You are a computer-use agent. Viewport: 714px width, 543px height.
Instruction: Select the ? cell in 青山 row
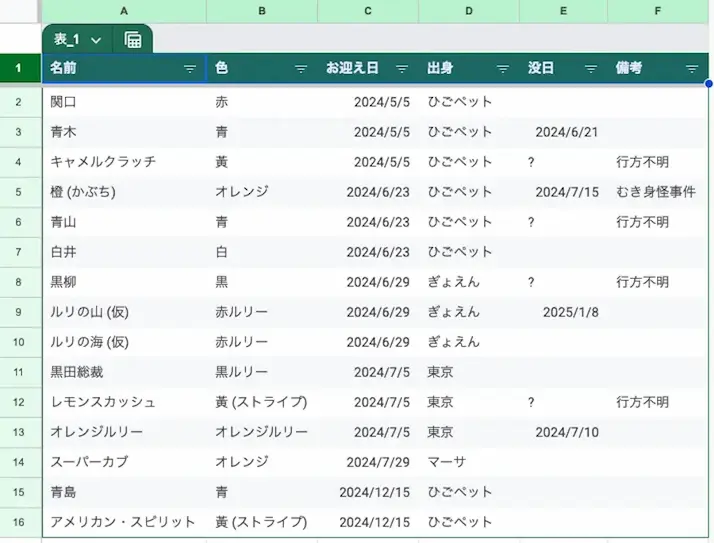tap(563, 222)
